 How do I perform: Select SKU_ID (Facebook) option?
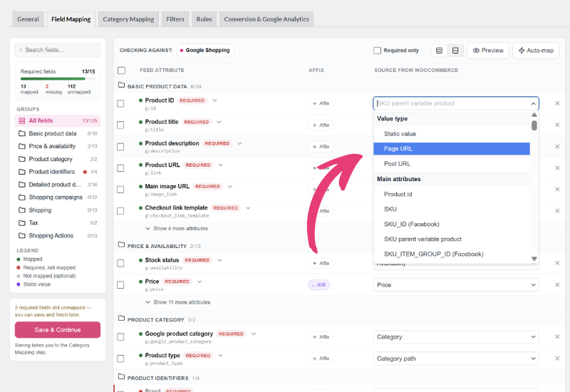click(x=452, y=224)
